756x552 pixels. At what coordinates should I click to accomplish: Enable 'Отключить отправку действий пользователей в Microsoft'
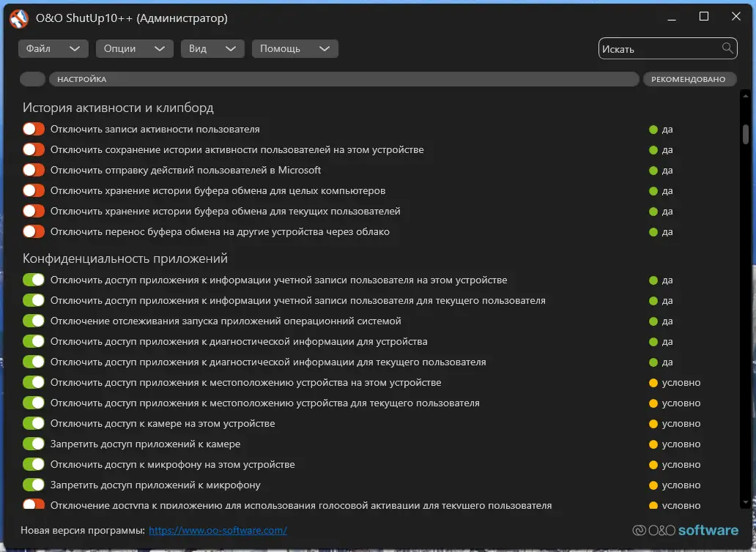(x=34, y=171)
